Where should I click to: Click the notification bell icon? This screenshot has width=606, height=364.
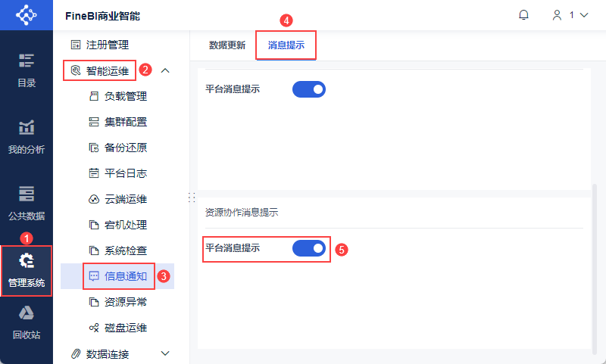tap(523, 15)
